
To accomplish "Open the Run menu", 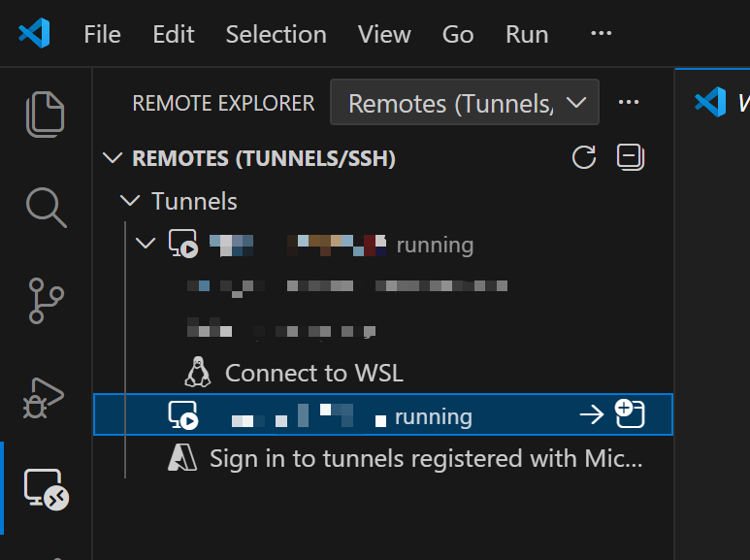I will coord(527,35).
